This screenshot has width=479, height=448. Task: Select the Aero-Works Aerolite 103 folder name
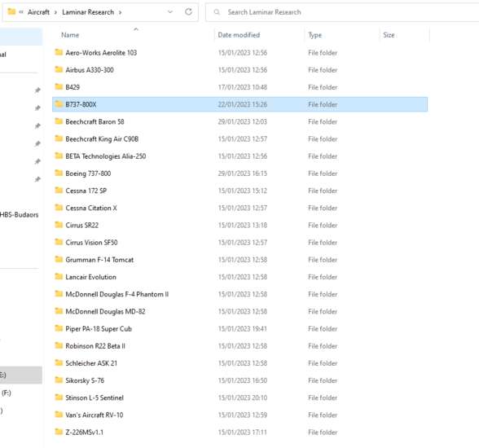pyautogui.click(x=101, y=52)
